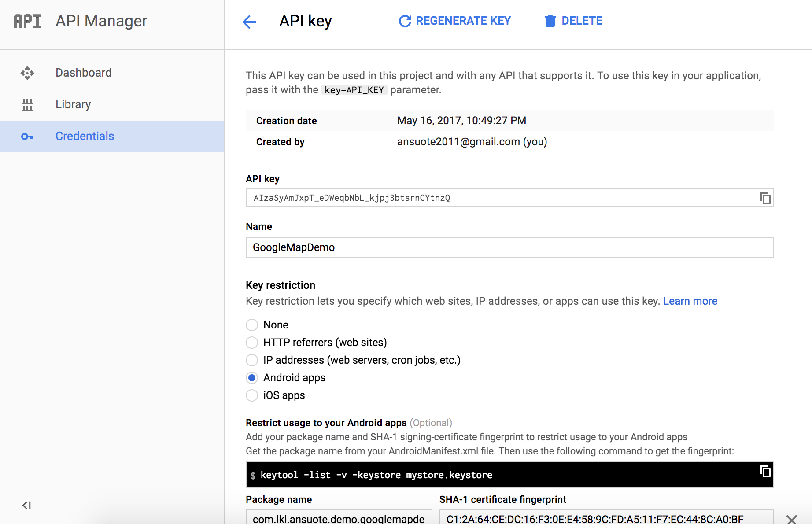Click the SHA-1 fingerprint input field

point(607,517)
